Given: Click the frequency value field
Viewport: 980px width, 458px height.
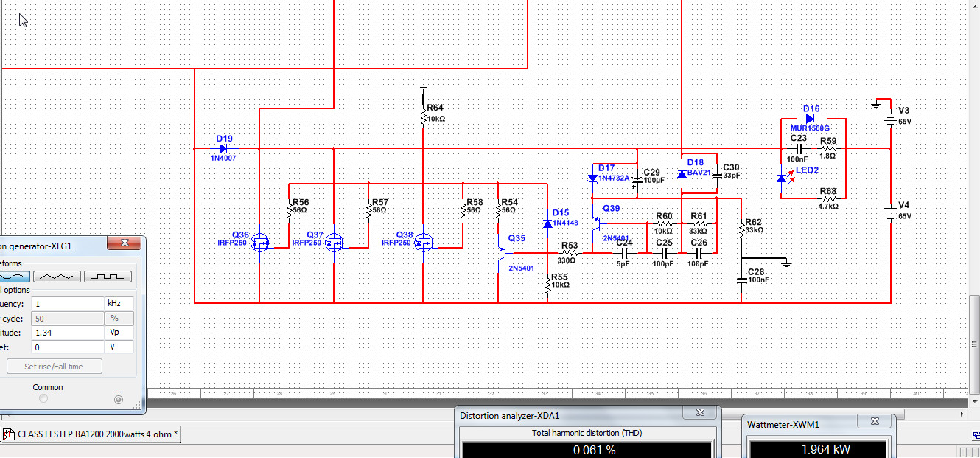Looking at the screenshot, I should click(x=67, y=304).
